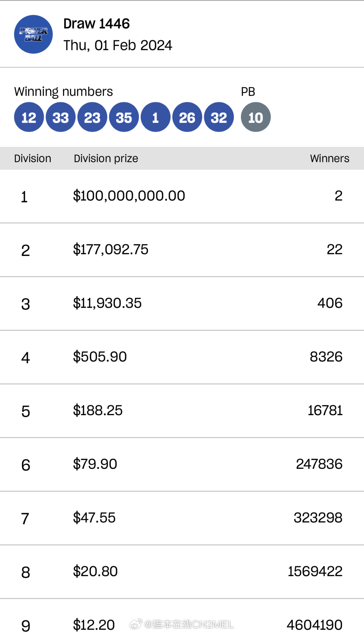364x633 pixels.
Task: Open the Draw 1446 title
Action: tap(96, 24)
